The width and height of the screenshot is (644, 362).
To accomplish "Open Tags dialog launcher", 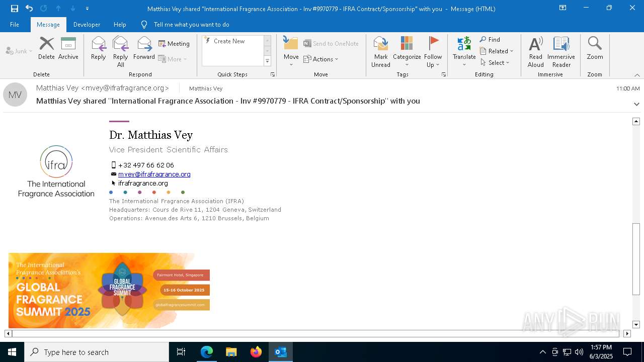I will (444, 74).
